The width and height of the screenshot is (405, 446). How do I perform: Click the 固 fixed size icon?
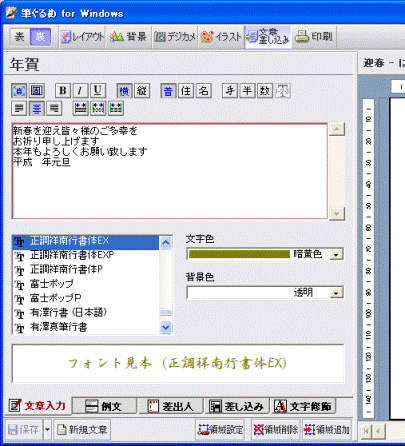[36, 91]
